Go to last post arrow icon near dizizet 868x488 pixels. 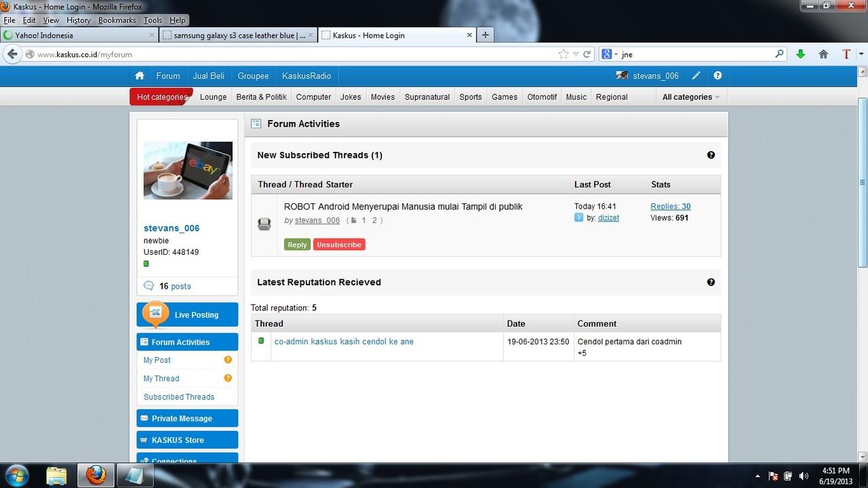pyautogui.click(x=578, y=218)
